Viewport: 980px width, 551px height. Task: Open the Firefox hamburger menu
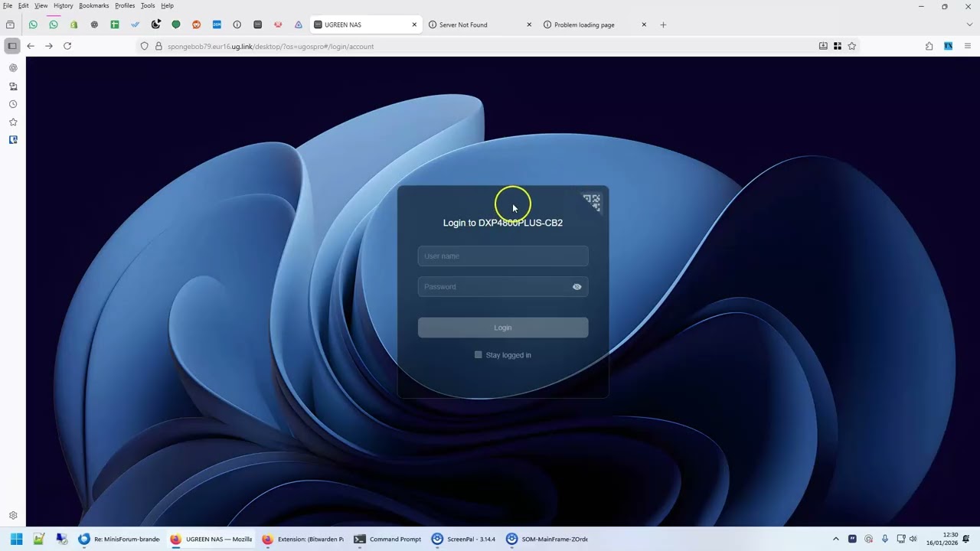968,46
